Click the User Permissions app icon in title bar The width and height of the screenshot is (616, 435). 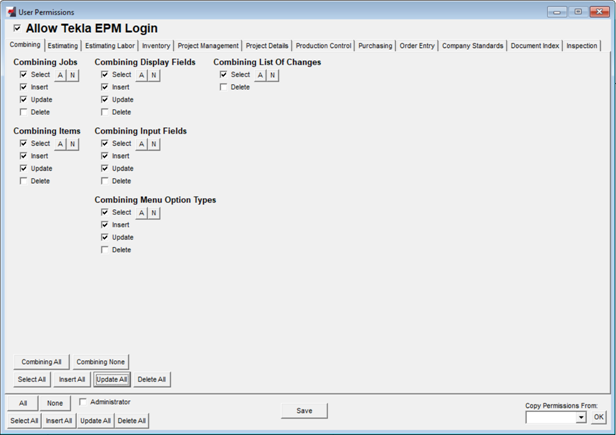pyautogui.click(x=11, y=12)
